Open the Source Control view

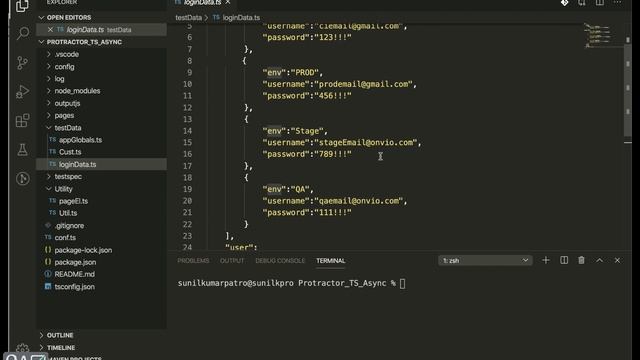coord(22,62)
